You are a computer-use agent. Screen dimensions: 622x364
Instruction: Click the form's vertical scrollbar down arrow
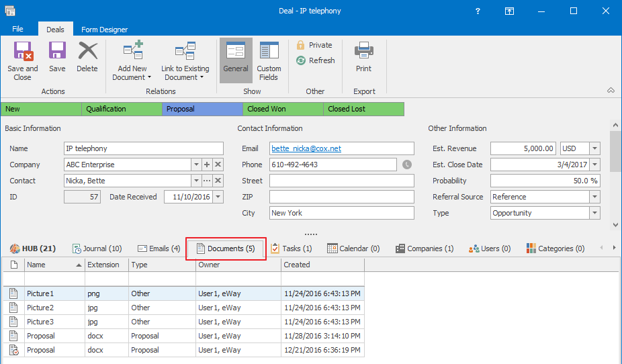[616, 225]
